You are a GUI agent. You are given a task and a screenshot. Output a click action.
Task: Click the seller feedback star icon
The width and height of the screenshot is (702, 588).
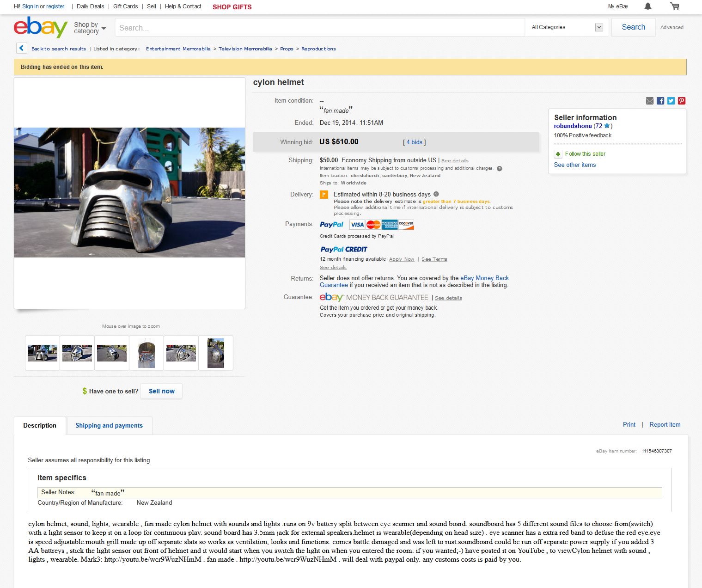[x=607, y=126]
